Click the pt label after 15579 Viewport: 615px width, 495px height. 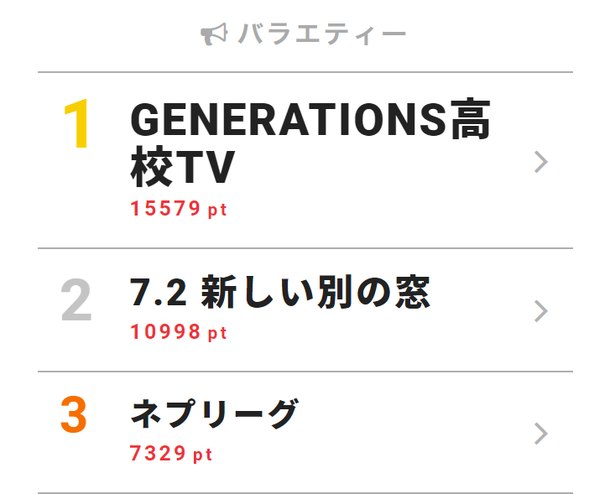point(217,210)
